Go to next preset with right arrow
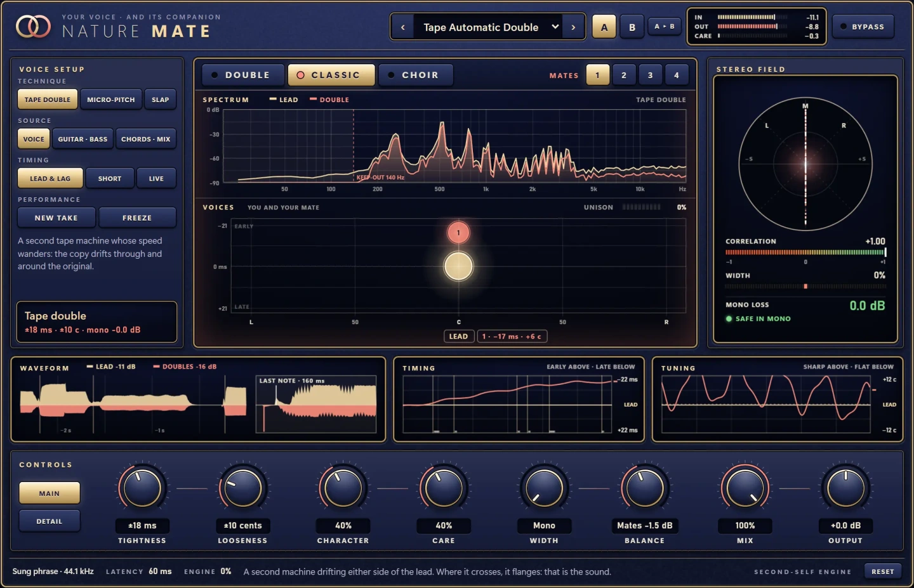 click(573, 27)
